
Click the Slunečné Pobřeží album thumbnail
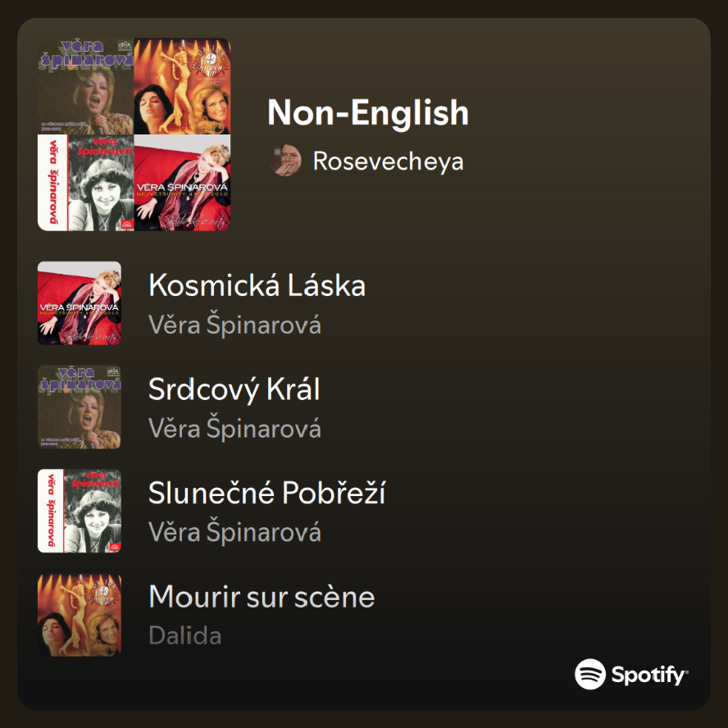[x=80, y=511]
